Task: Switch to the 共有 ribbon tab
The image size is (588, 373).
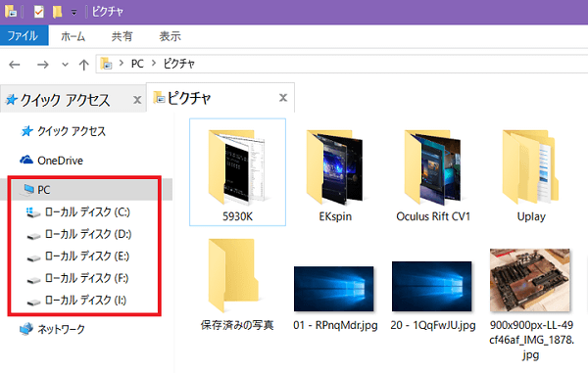Action: (x=122, y=36)
